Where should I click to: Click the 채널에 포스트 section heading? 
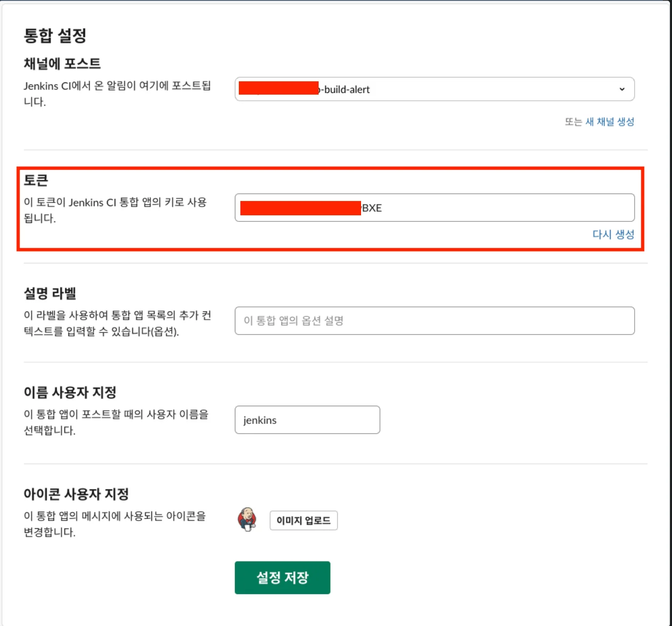[x=62, y=63]
